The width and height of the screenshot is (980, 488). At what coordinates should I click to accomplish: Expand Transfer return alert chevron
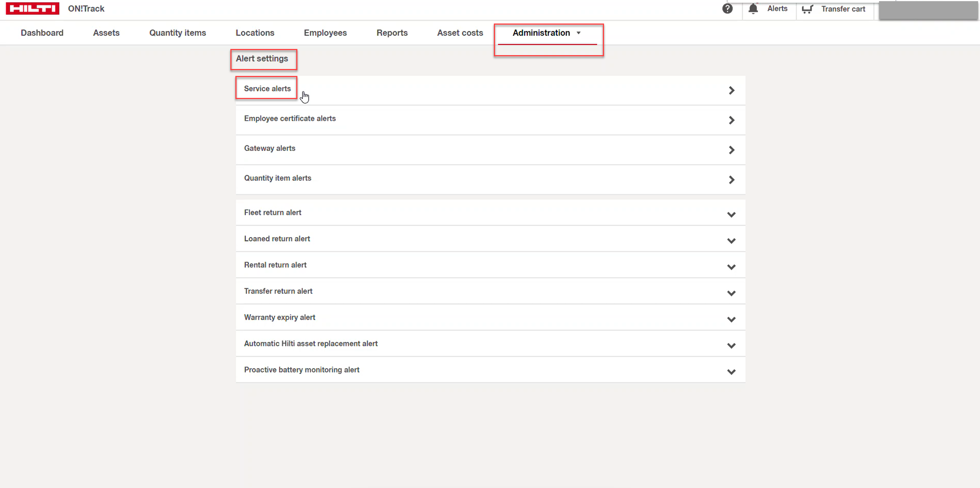point(731,293)
